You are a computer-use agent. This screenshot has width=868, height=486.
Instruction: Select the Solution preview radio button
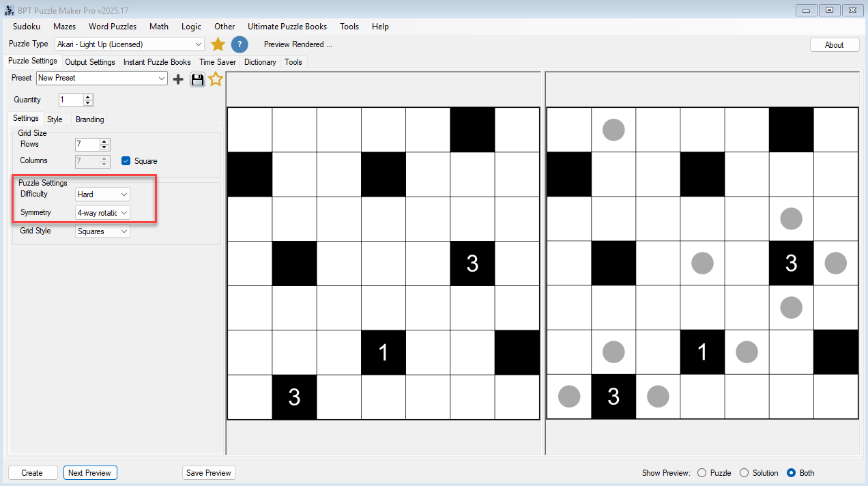(744, 472)
